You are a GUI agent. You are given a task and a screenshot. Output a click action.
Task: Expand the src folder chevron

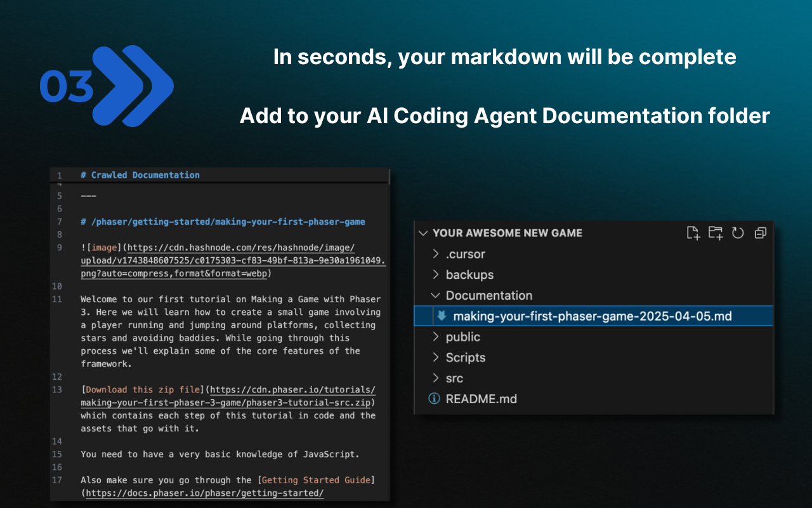click(x=435, y=378)
